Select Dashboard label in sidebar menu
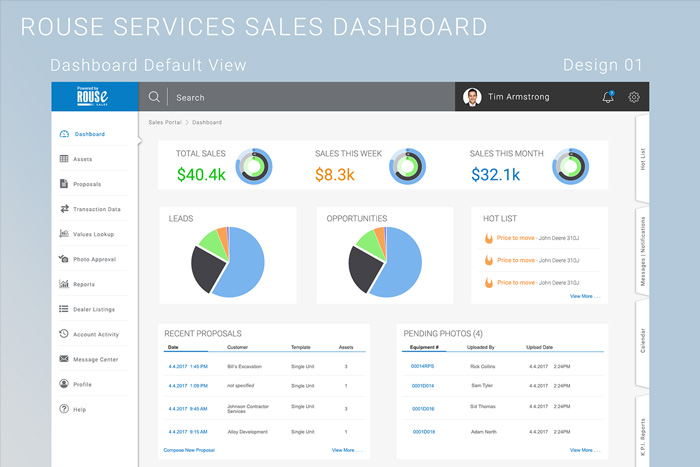 [x=90, y=134]
